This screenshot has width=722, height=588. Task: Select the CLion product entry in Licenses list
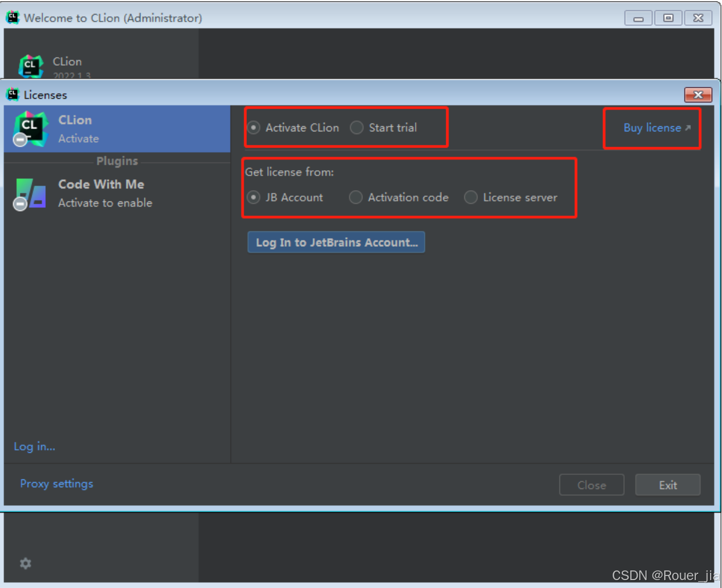coord(117,129)
